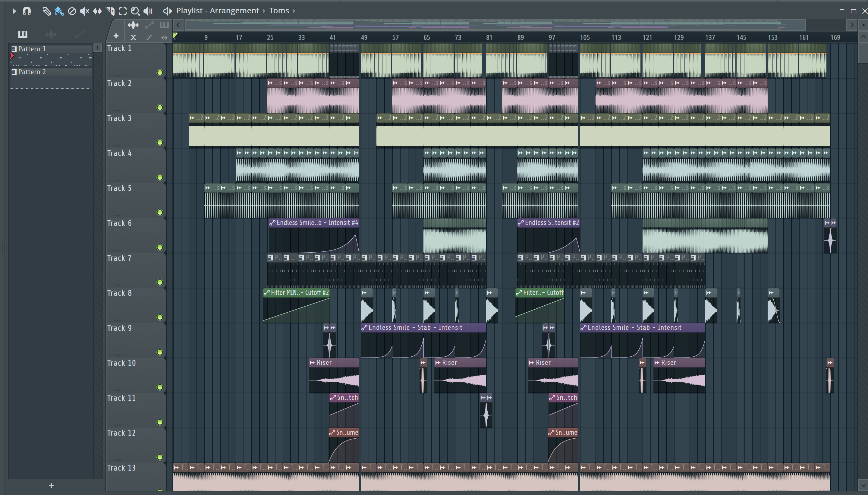Focus audio clips in the playlist

tap(133, 25)
